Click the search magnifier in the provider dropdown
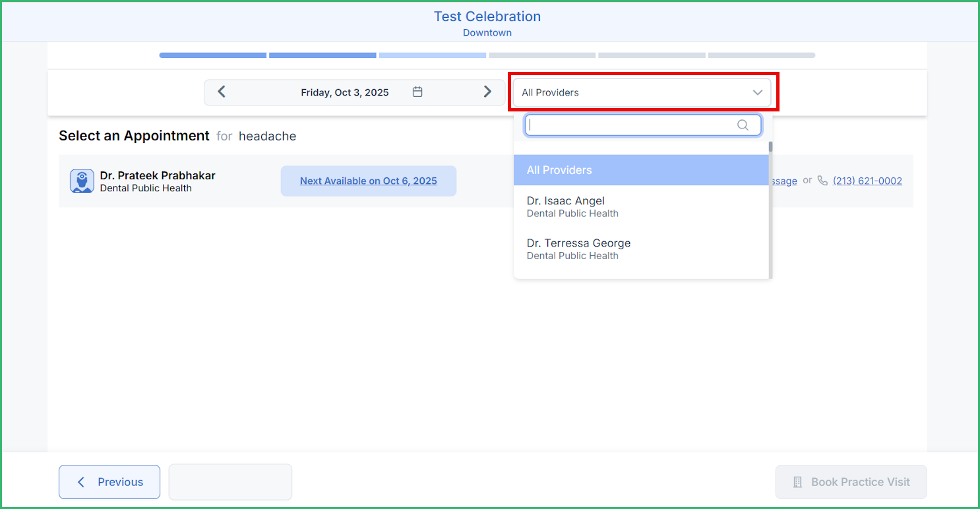The height and width of the screenshot is (509, 980). pyautogui.click(x=743, y=125)
